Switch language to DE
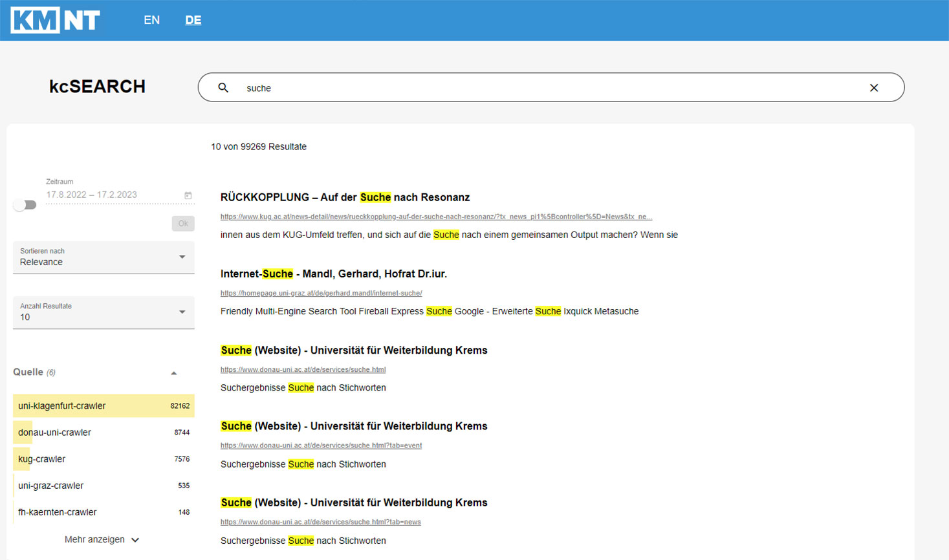The width and height of the screenshot is (949, 560). pos(193,20)
